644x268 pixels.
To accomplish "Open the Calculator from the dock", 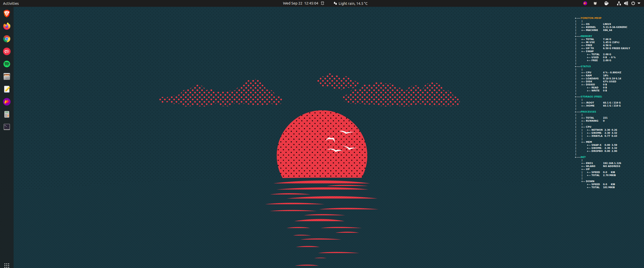I will coord(7,114).
